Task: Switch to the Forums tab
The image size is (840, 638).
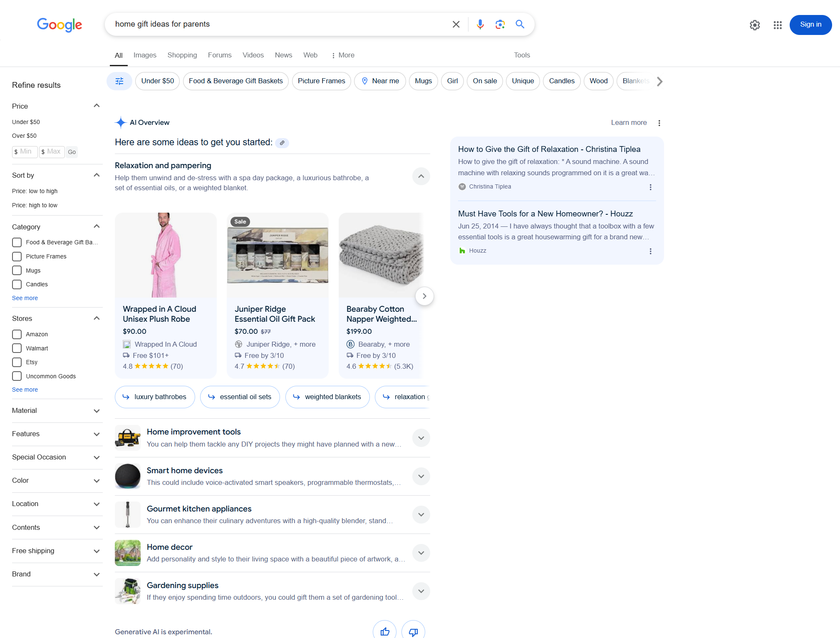Action: (220, 55)
